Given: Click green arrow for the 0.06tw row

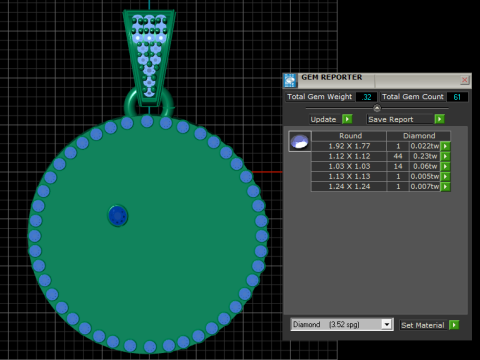Looking at the screenshot, I should (x=445, y=166).
